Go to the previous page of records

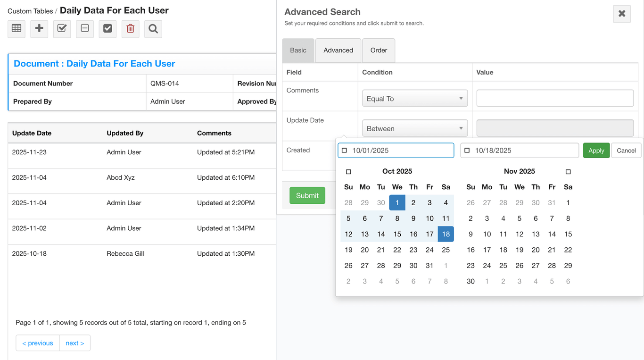(38, 343)
